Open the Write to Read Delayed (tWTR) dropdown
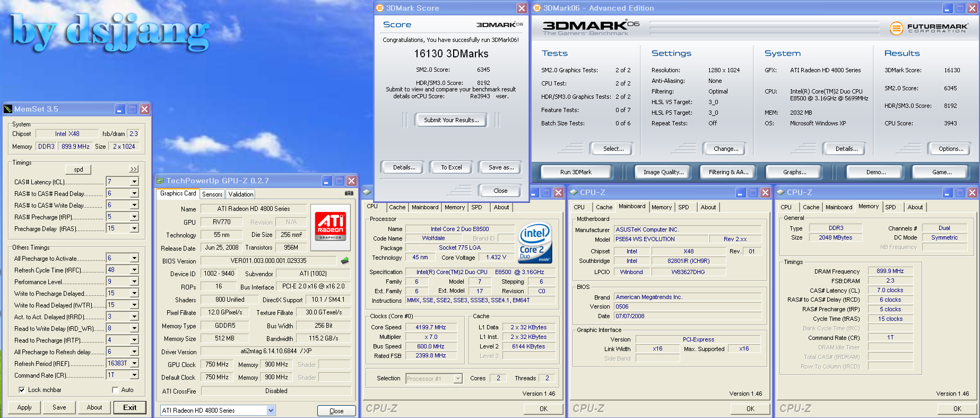 (134, 305)
